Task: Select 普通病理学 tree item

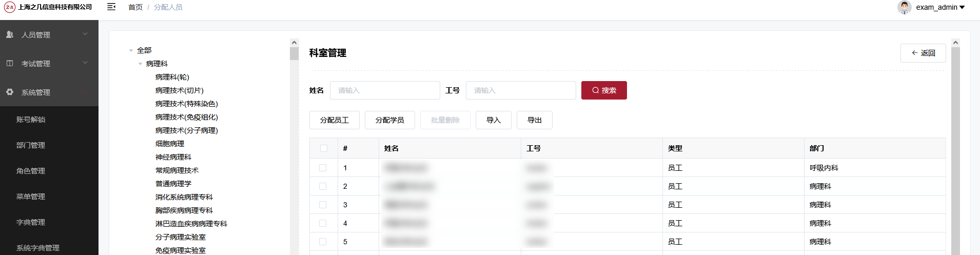Action: coord(173,184)
